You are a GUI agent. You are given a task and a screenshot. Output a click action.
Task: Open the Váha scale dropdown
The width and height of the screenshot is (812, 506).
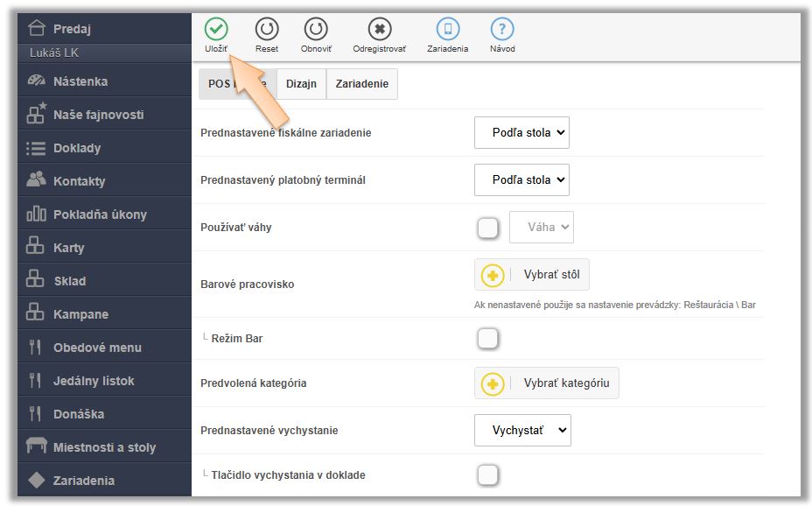tap(542, 228)
